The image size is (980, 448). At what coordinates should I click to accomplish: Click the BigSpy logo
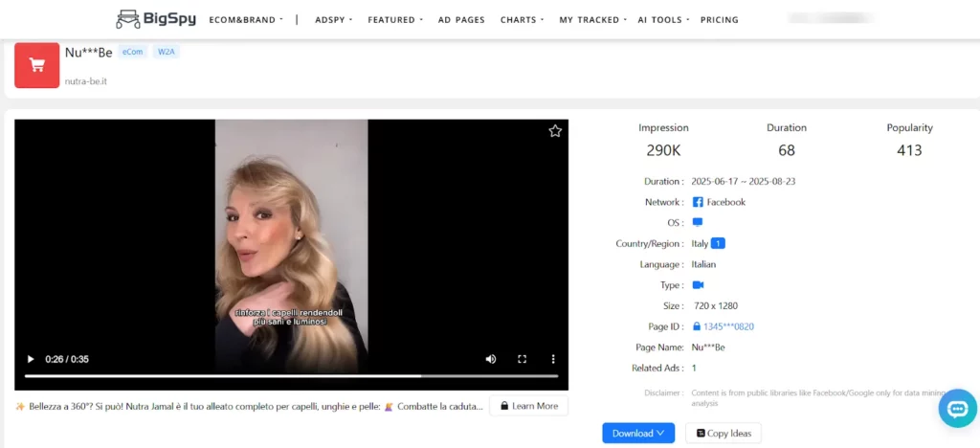(x=156, y=19)
